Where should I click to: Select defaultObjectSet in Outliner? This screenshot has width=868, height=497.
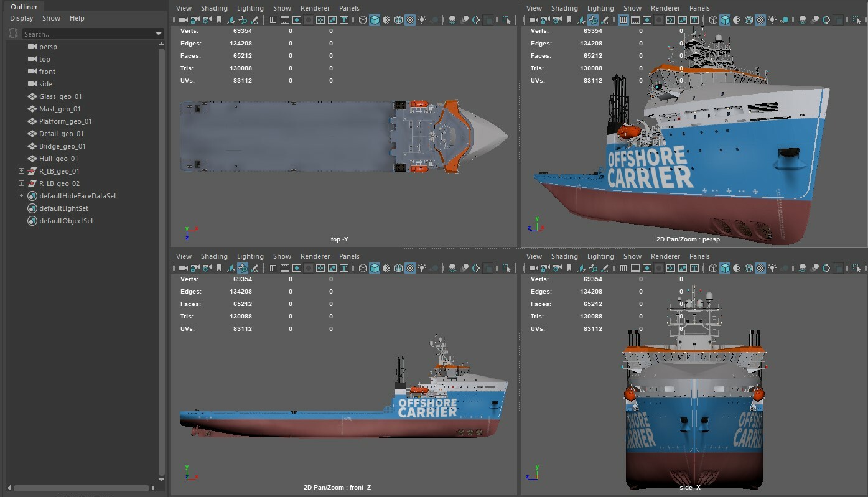point(66,221)
